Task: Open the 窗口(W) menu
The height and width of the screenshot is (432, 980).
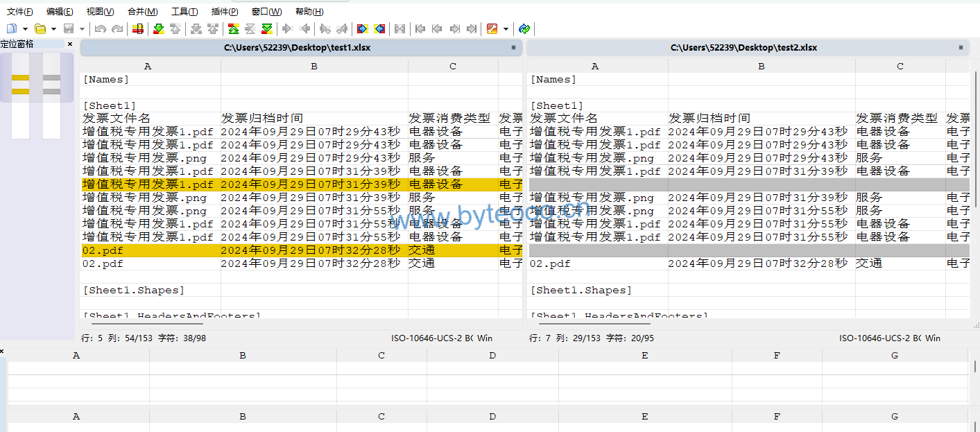Action: (x=266, y=11)
